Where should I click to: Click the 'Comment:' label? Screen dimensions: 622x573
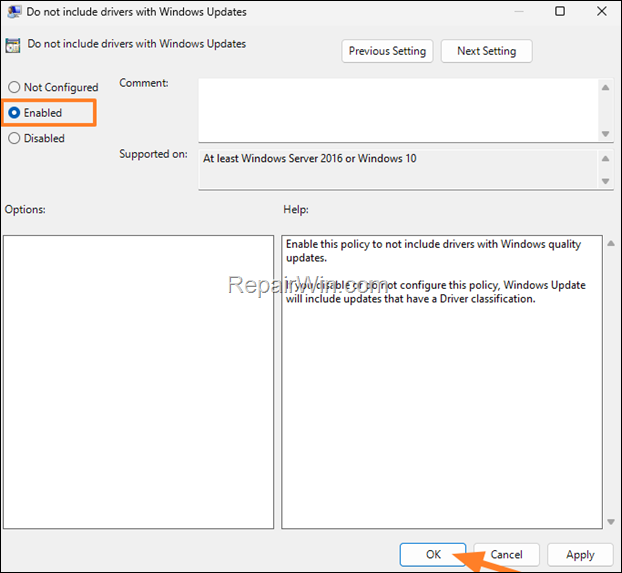pyautogui.click(x=144, y=83)
